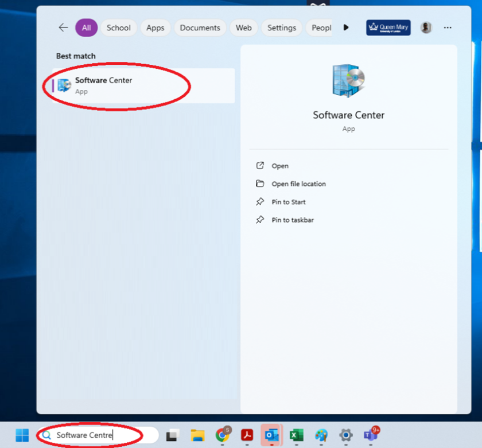Open File Explorer from the taskbar
The width and height of the screenshot is (482, 448).
pos(197,435)
